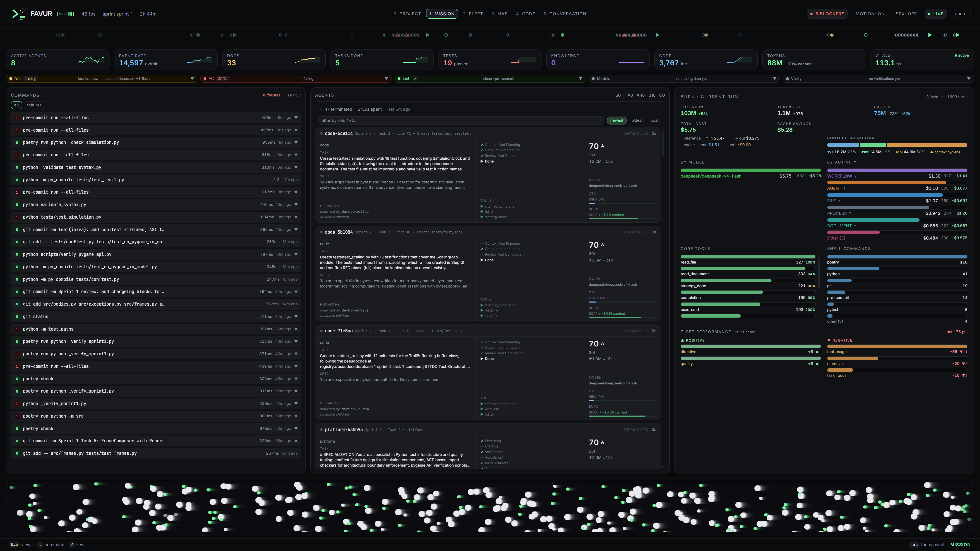Toggle the SFX: OFF setting
The image size is (980, 551).
pyautogui.click(x=906, y=14)
